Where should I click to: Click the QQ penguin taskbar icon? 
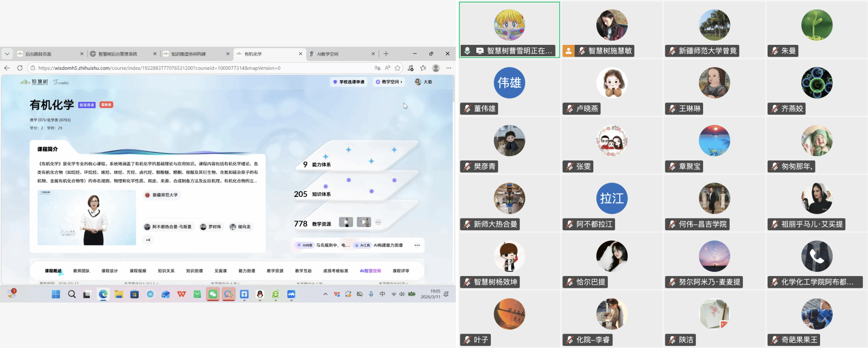point(260,294)
